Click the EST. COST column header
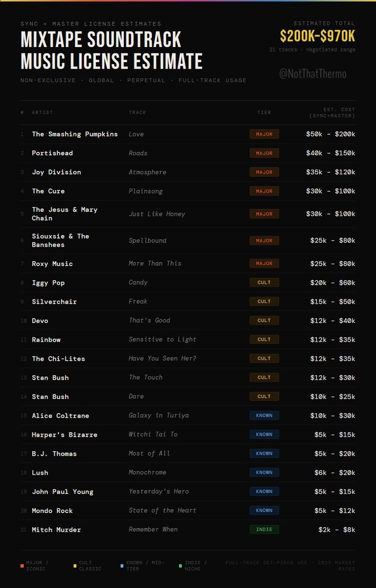The image size is (376, 588). click(332, 113)
